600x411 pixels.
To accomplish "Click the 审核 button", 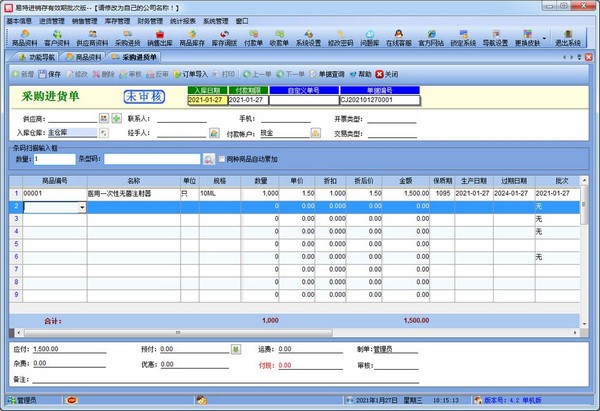I will pyautogui.click(x=130, y=74).
